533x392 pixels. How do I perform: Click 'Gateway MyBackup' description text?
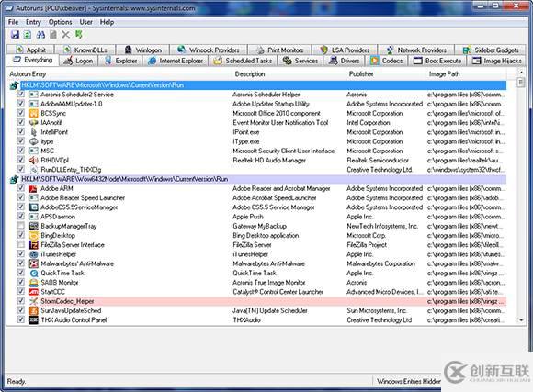pyautogui.click(x=260, y=226)
